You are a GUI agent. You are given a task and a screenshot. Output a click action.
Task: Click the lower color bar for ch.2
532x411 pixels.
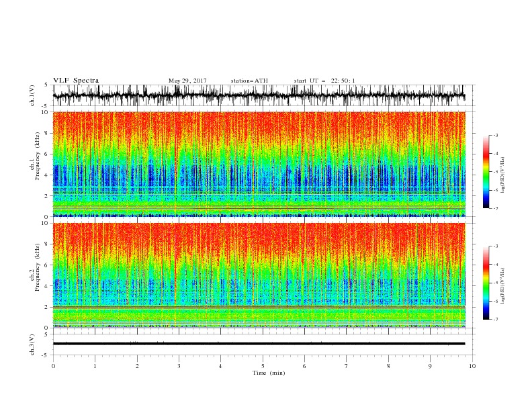[486, 283]
